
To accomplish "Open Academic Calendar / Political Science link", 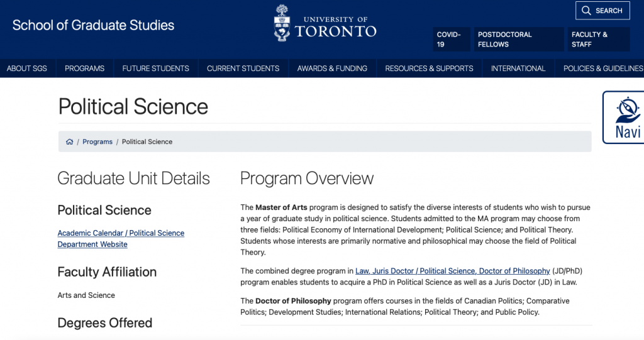I will click(x=121, y=233).
